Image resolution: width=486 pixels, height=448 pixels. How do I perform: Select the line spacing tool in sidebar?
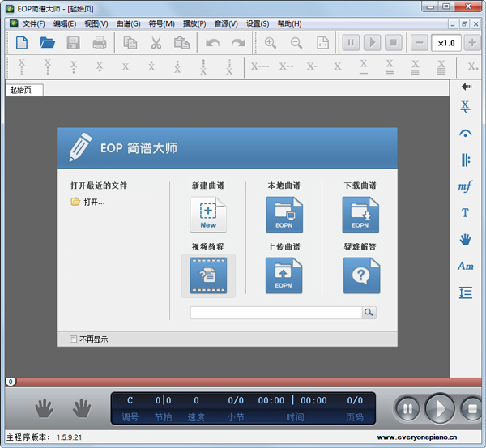pyautogui.click(x=465, y=292)
